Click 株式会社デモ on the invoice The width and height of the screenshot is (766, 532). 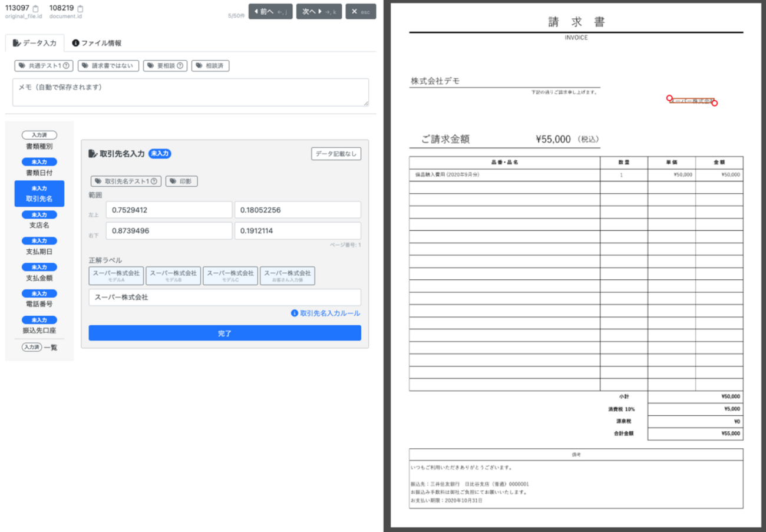tap(435, 81)
